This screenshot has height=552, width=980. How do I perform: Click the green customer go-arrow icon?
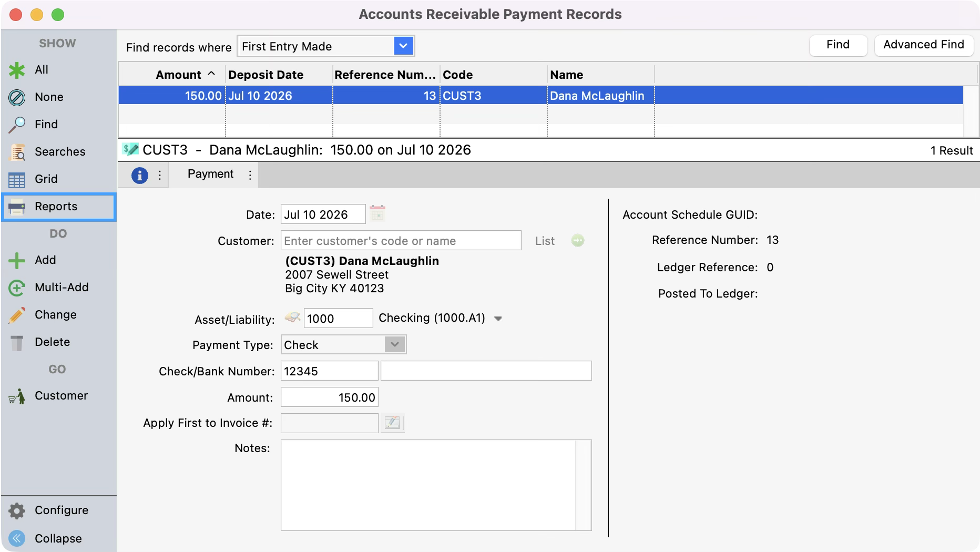578,240
